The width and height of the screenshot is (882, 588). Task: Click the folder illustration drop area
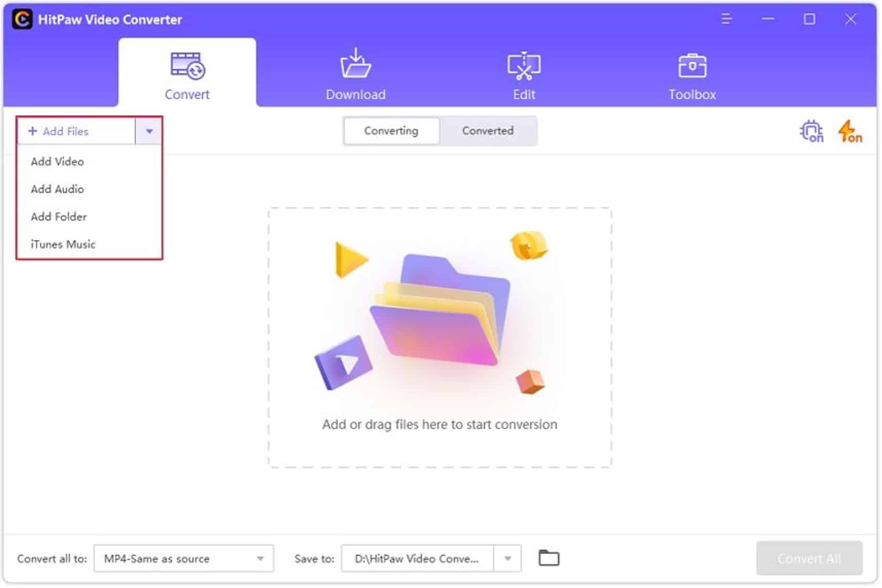(x=439, y=338)
